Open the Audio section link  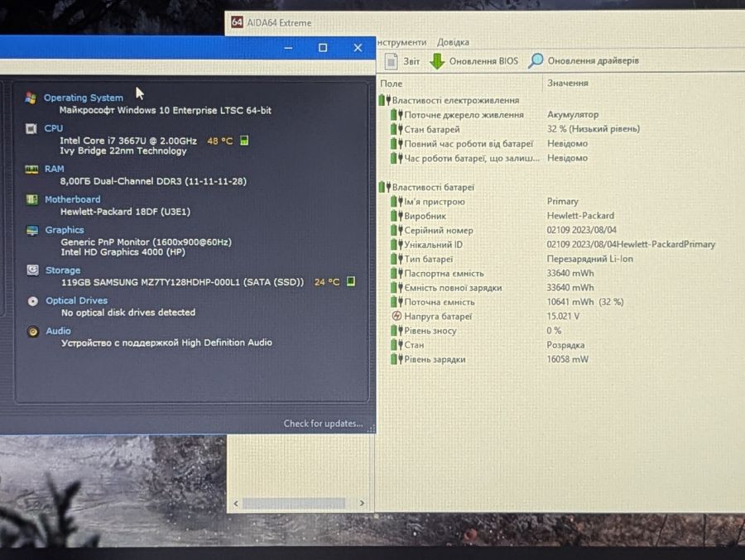(58, 331)
